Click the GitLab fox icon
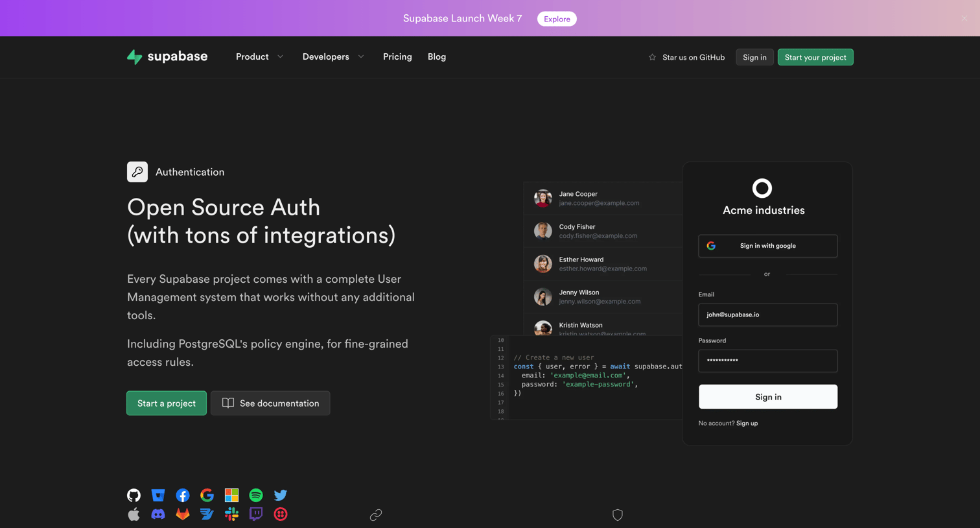The height and width of the screenshot is (528, 980). point(183,514)
